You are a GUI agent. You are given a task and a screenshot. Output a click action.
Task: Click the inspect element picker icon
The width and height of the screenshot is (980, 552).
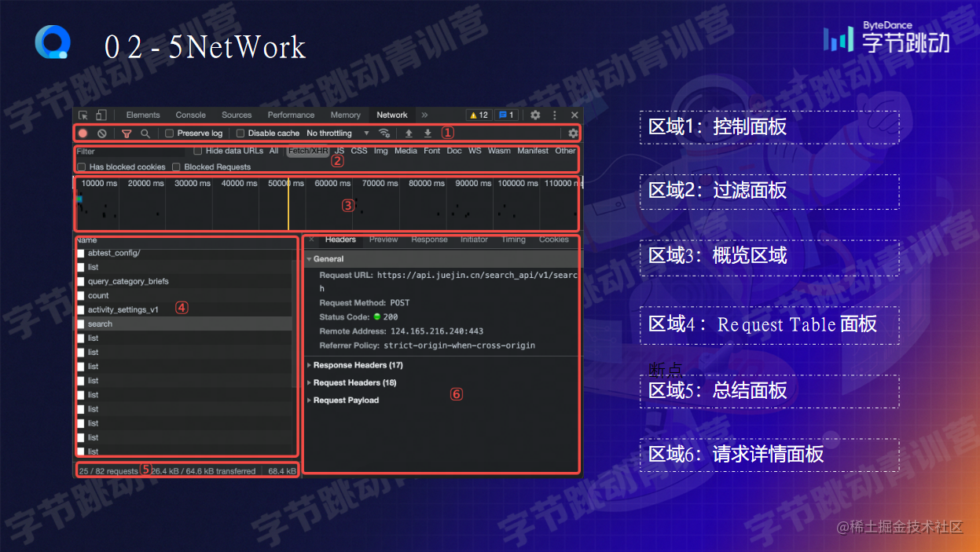tap(83, 115)
